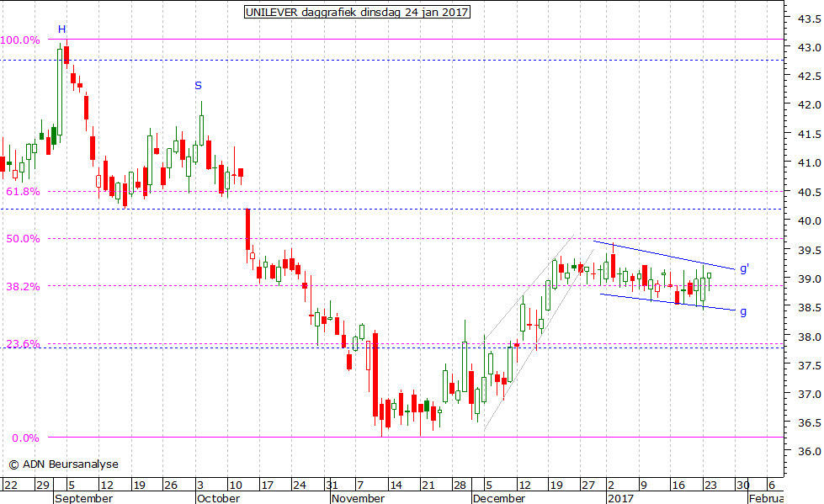Click the 43.0 price axis value
The image size is (824, 504).
pyautogui.click(x=810, y=47)
